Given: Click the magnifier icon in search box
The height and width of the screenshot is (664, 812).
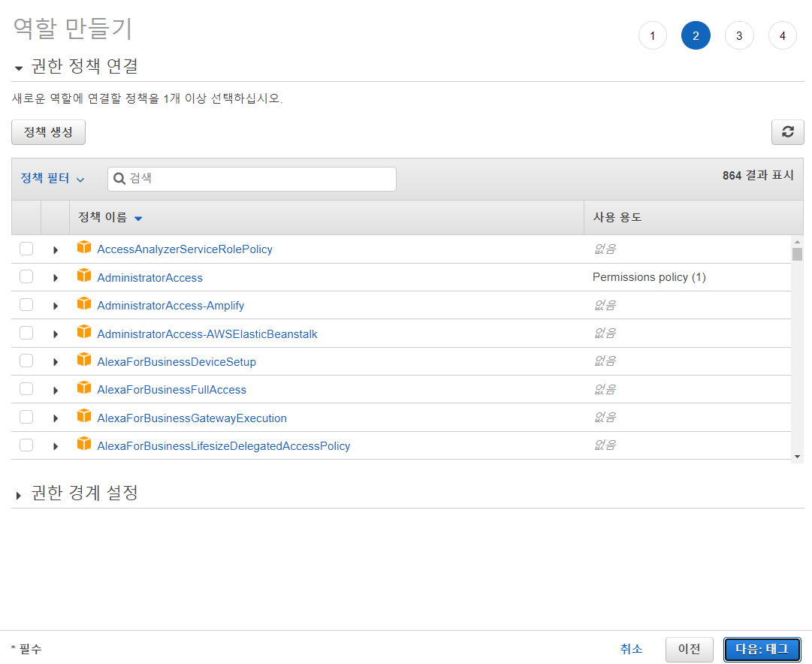Looking at the screenshot, I should point(119,179).
